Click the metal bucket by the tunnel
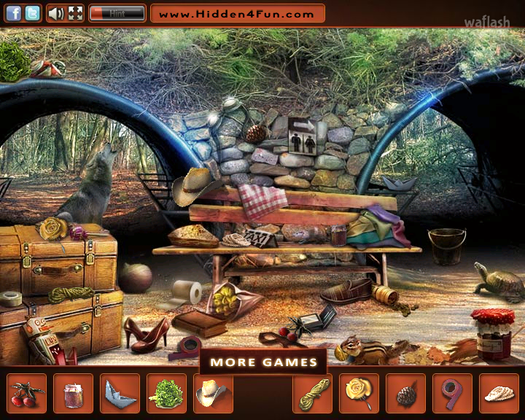This screenshot has width=525, height=420. point(447,246)
